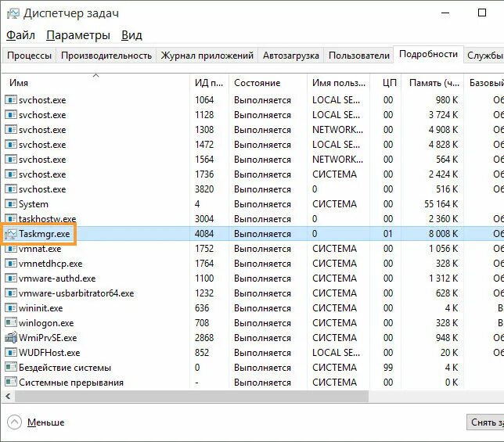
Task: Sort by the Имя польз... column header
Action: click(338, 83)
